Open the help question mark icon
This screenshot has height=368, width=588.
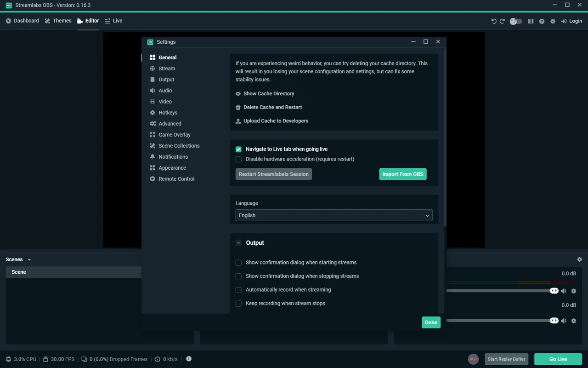pos(542,21)
